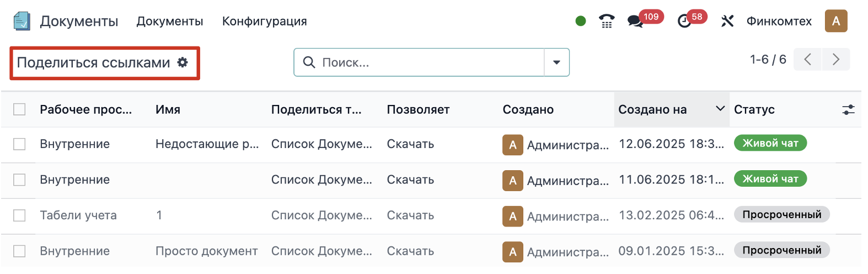Image resolution: width=868 pixels, height=274 pixels.
Task: Click the user avatar in top bar
Action: coord(835,21)
